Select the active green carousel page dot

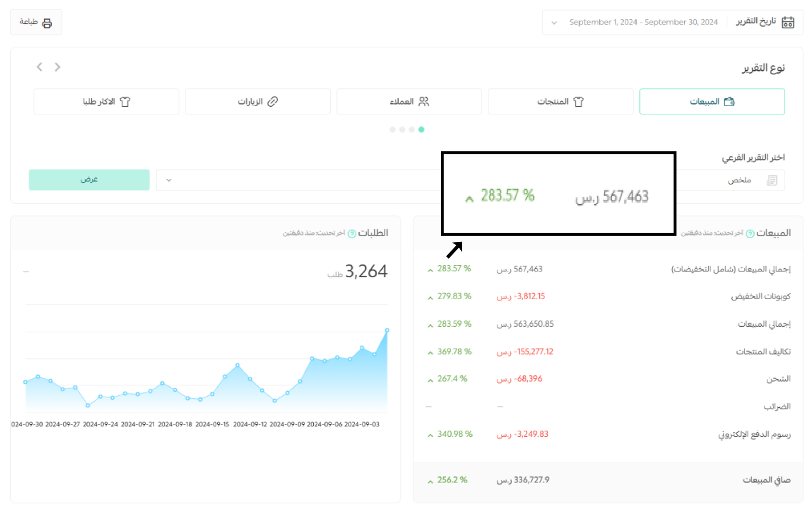(x=421, y=130)
